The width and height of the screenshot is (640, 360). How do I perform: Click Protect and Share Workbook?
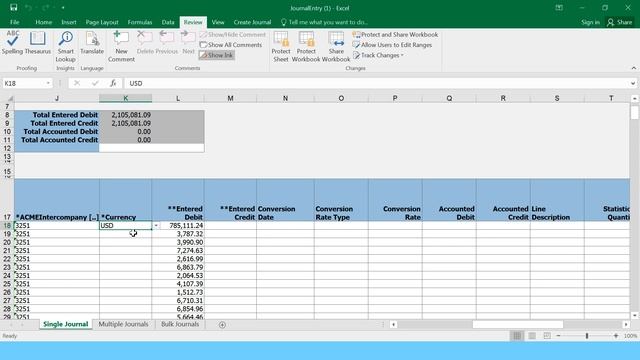coord(396,35)
